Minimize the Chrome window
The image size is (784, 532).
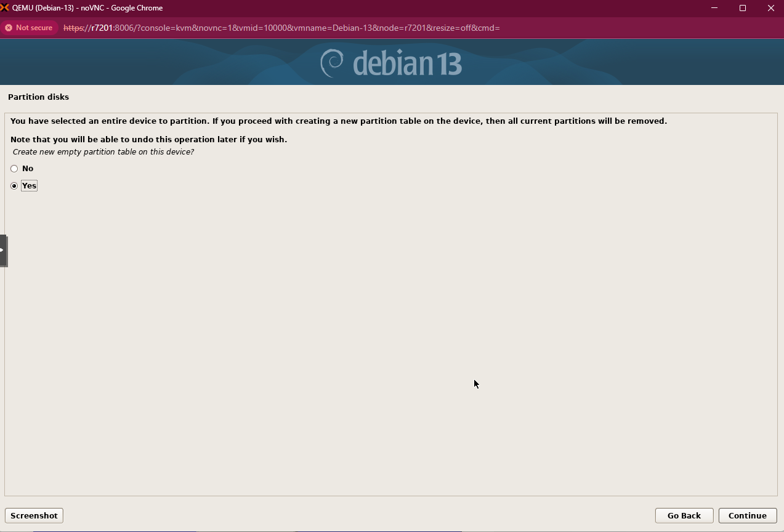tap(714, 8)
